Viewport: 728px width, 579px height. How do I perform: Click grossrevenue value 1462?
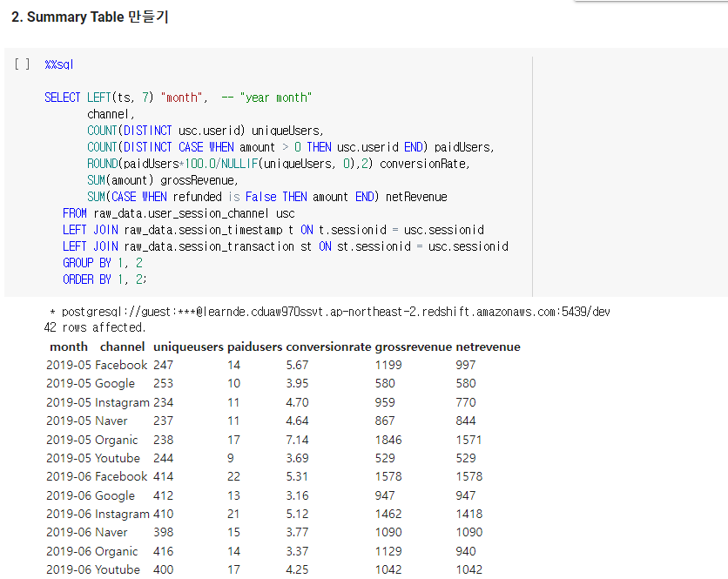388,514
